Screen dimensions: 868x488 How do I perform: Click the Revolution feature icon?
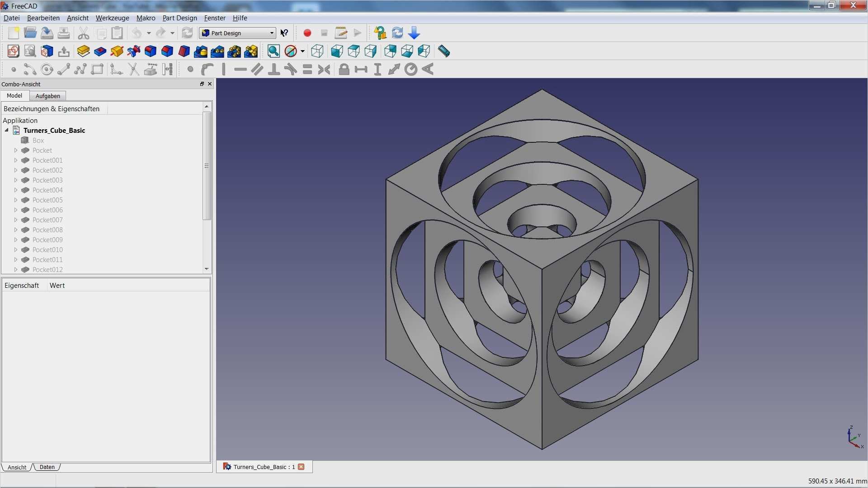point(117,51)
